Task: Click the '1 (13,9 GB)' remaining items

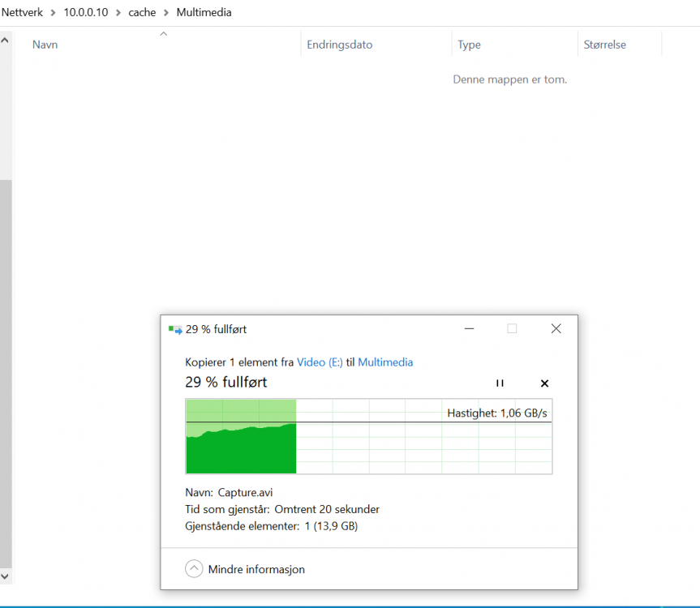Action: (x=331, y=526)
